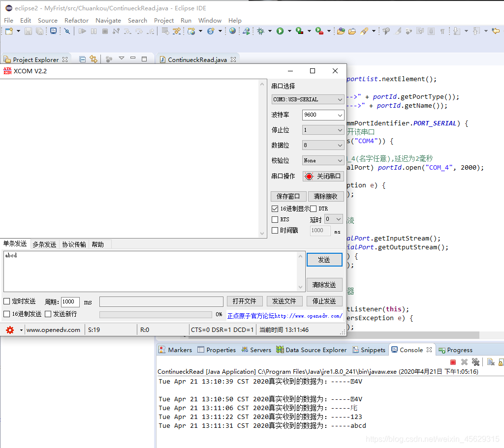Click the Open Task folder icon

pyautogui.click(x=352, y=31)
